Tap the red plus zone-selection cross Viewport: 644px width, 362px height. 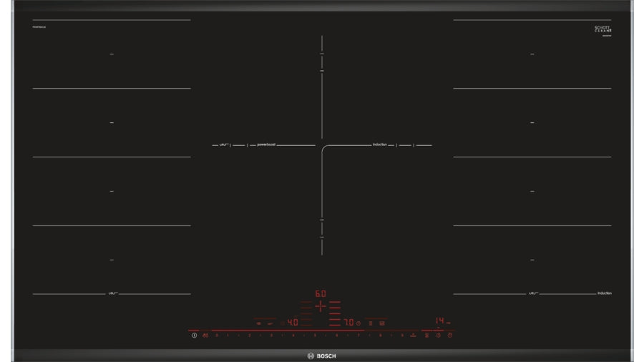click(x=321, y=306)
